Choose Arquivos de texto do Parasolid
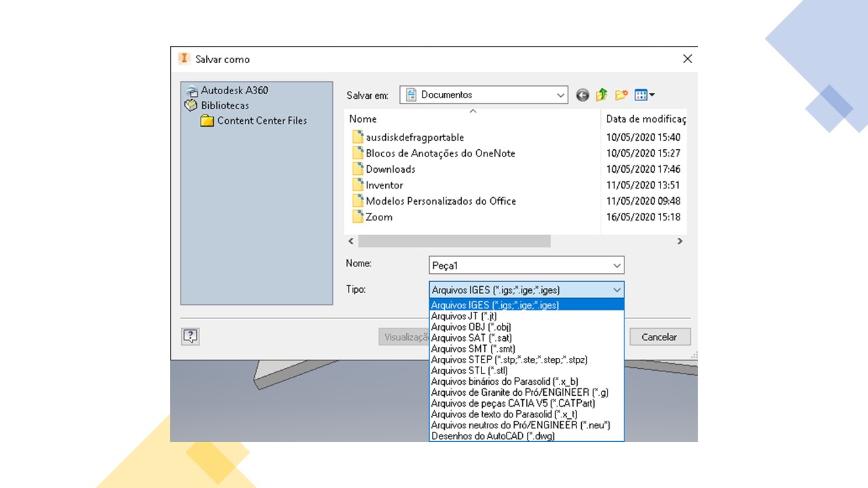This screenshot has height=488, width=868. 526,414
